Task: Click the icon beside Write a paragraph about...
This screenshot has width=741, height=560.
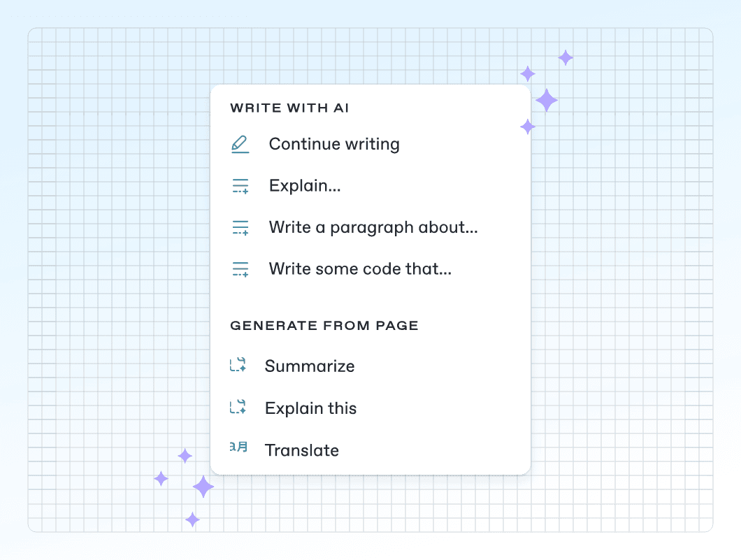Action: click(x=240, y=228)
